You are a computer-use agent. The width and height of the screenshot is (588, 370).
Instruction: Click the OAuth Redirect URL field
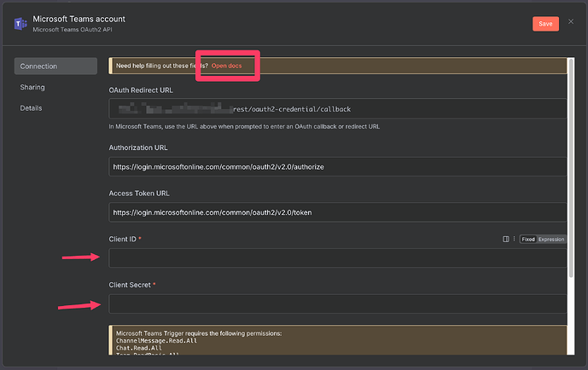point(337,109)
